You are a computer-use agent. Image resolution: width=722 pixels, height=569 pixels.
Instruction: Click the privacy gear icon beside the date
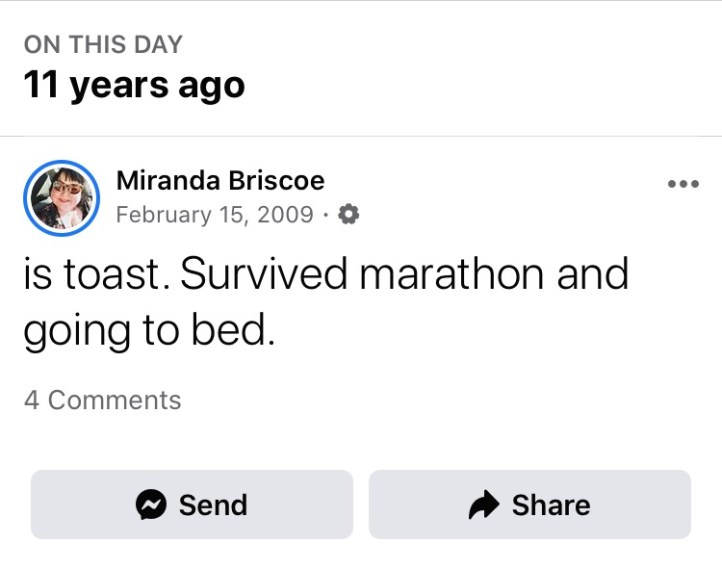(x=350, y=215)
